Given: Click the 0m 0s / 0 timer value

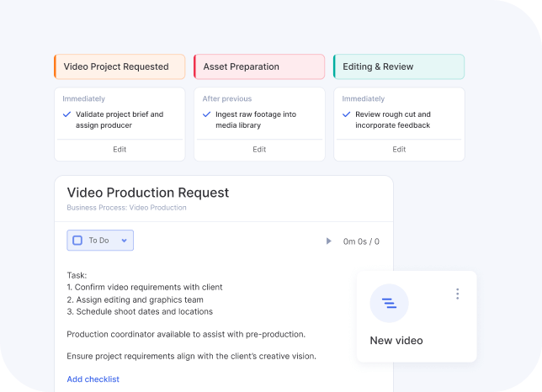Looking at the screenshot, I should point(361,241).
